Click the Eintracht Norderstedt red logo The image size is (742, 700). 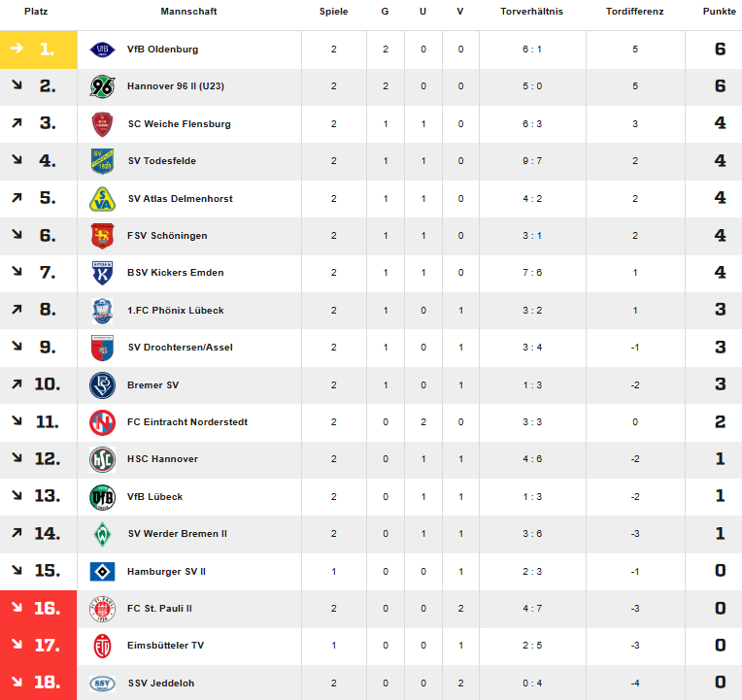[102, 422]
